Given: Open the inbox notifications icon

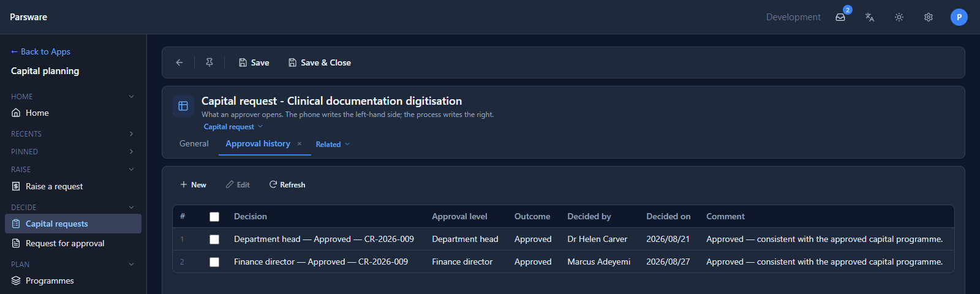Looking at the screenshot, I should click(840, 17).
